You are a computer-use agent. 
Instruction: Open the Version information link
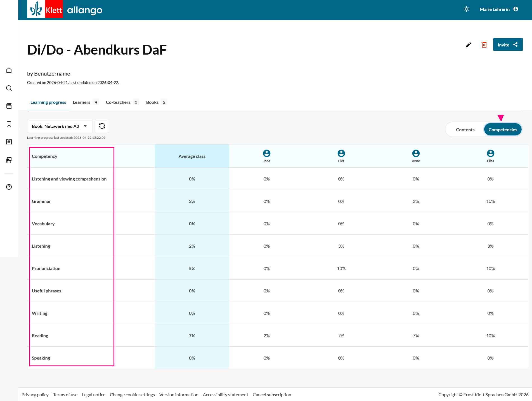(179, 395)
